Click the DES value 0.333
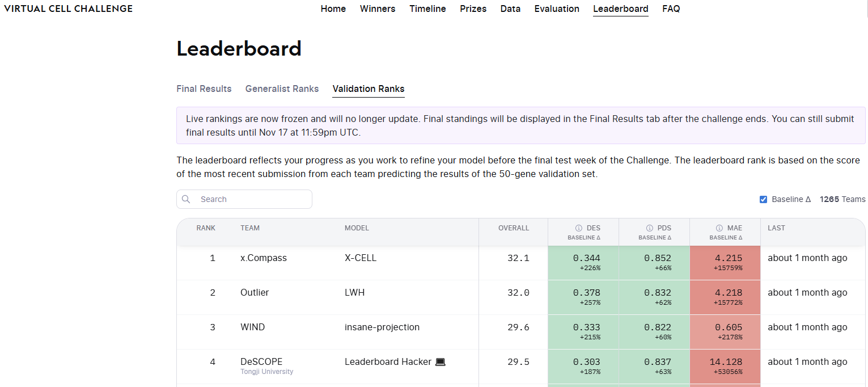This screenshot has height=387, width=868. [x=587, y=327]
